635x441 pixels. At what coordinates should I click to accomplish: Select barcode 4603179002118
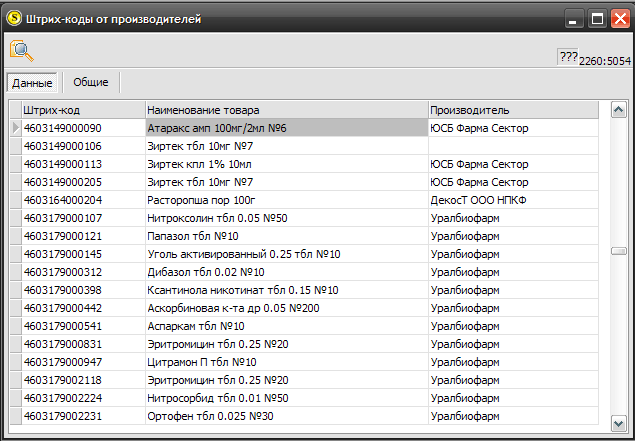(83, 380)
